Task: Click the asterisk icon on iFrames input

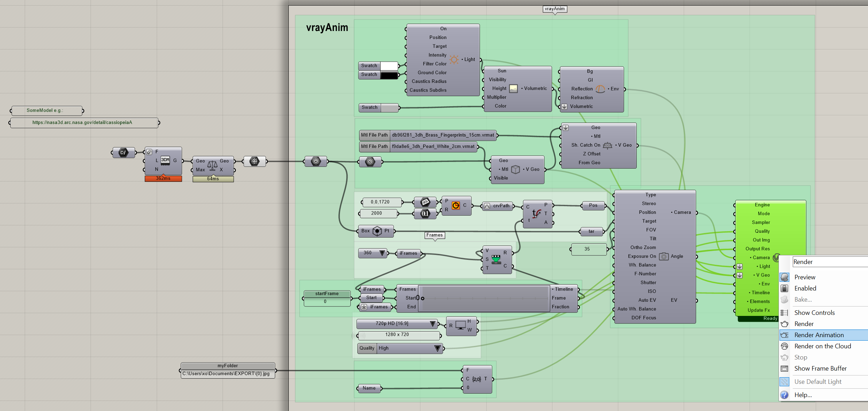Action: pyautogui.click(x=364, y=307)
